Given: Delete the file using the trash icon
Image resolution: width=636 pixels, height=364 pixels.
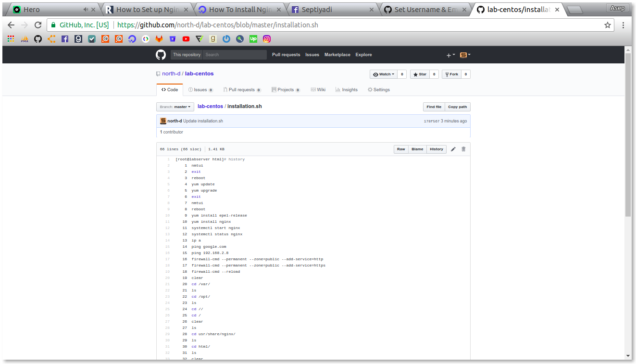Looking at the screenshot, I should click(x=463, y=149).
